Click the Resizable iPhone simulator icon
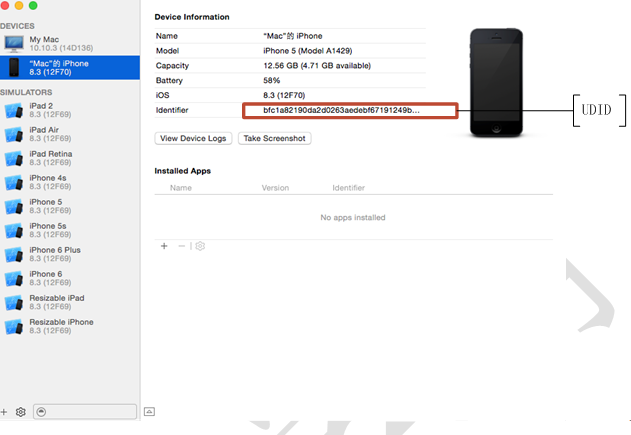The height and width of the screenshot is (435, 631). (x=14, y=327)
